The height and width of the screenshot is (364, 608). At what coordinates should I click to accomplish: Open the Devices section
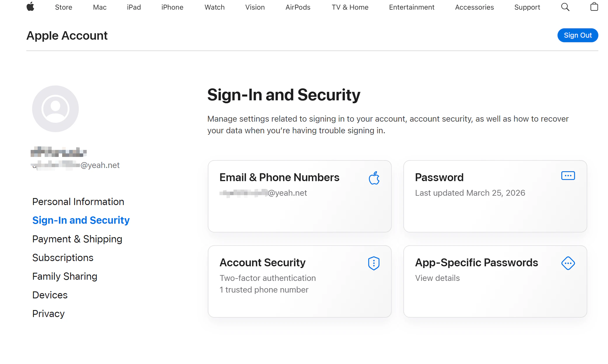(x=50, y=295)
